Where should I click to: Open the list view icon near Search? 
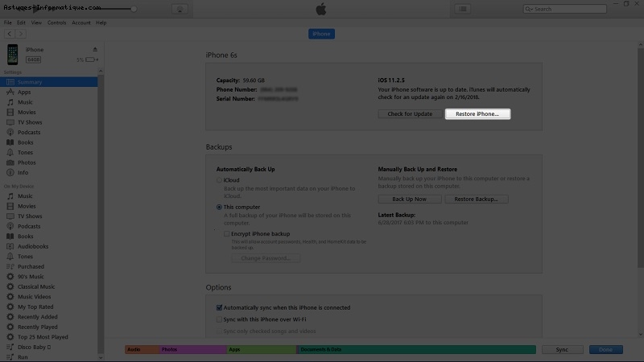463,9
